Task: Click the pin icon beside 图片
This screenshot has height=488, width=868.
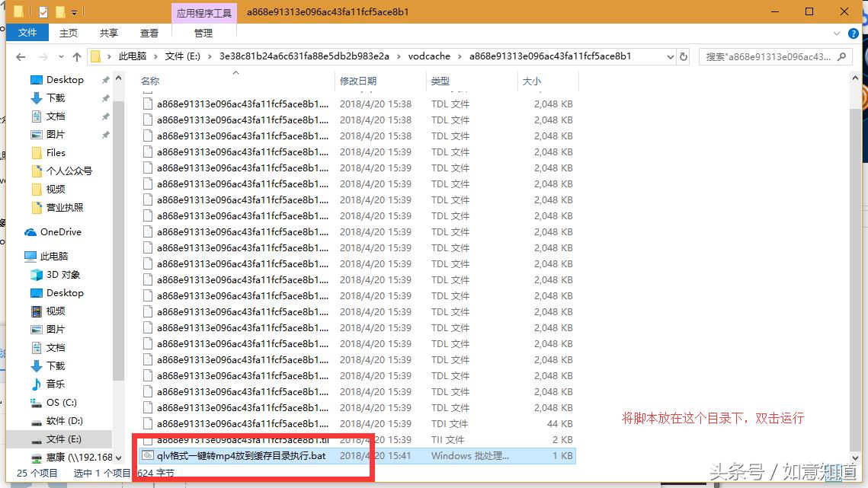Action: point(105,135)
